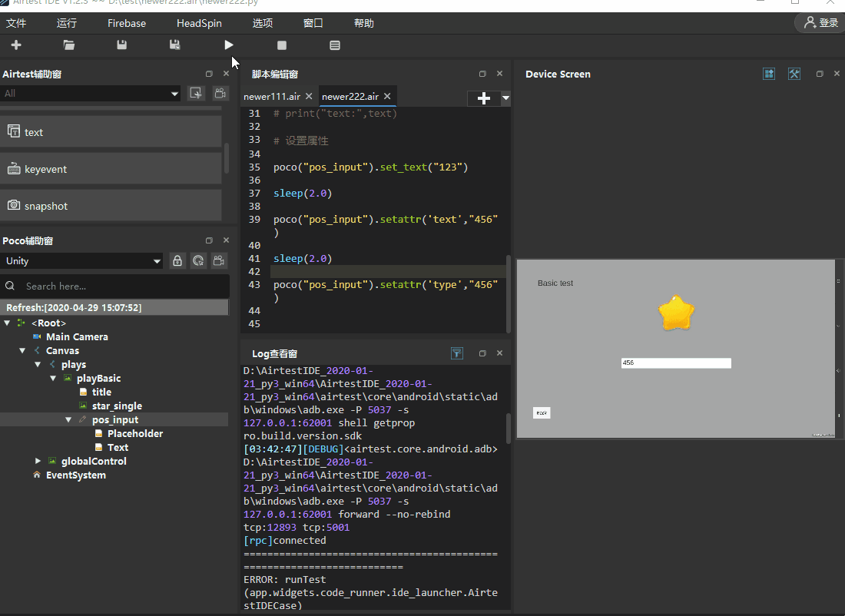845x616 pixels.
Task: Open the report view list icon
Action: pyautogui.click(x=335, y=45)
